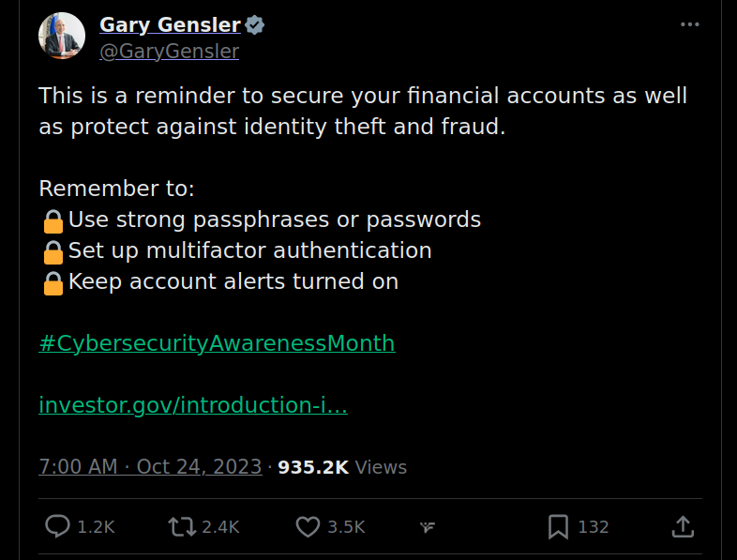Click the 7:00 AM Oct 24, 2023 timestamp
Viewport: 737px width, 560px height.
click(x=150, y=467)
